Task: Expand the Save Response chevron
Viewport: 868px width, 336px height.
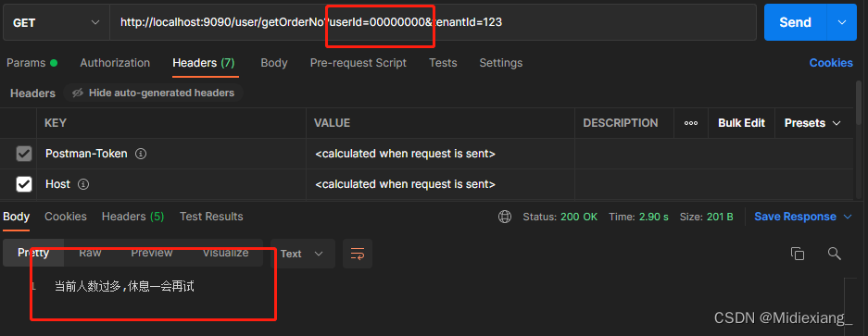Action: coord(847,217)
